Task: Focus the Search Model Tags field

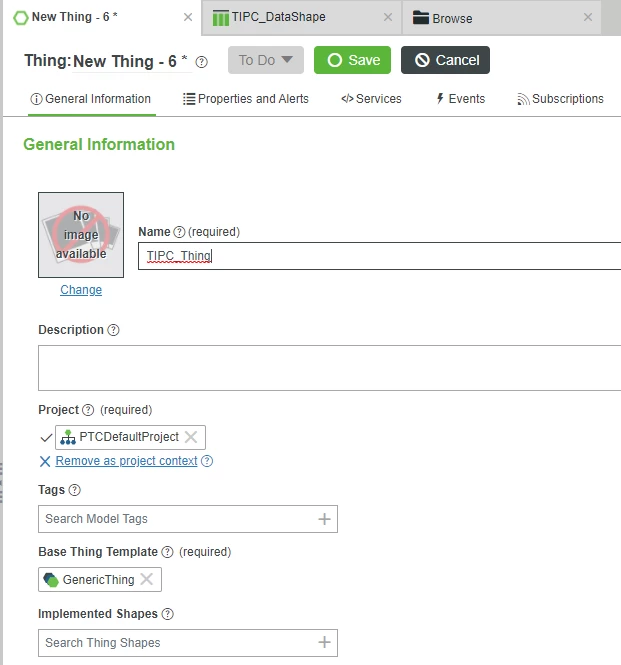Action: [188, 519]
